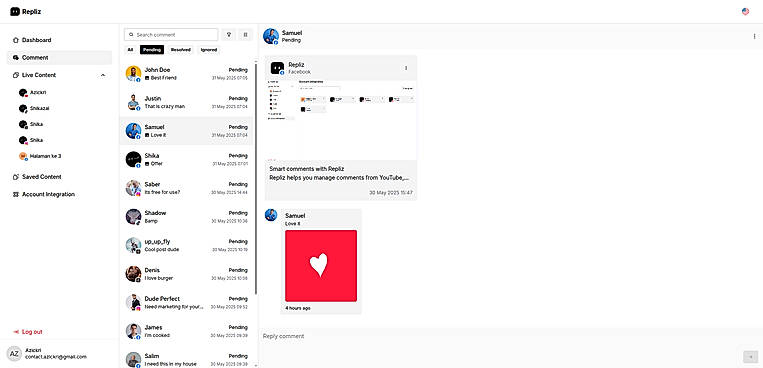This screenshot has height=368, width=763.
Task: Click the Search comment input field
Action: point(171,35)
